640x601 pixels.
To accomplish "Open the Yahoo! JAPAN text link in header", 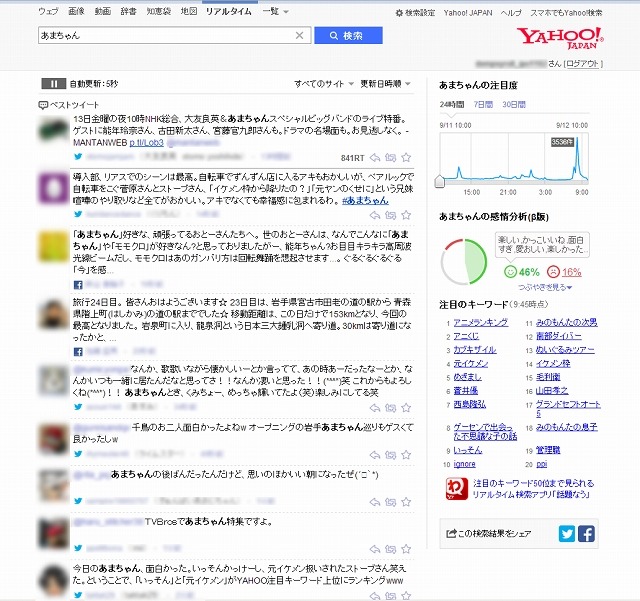I will pos(468,13).
